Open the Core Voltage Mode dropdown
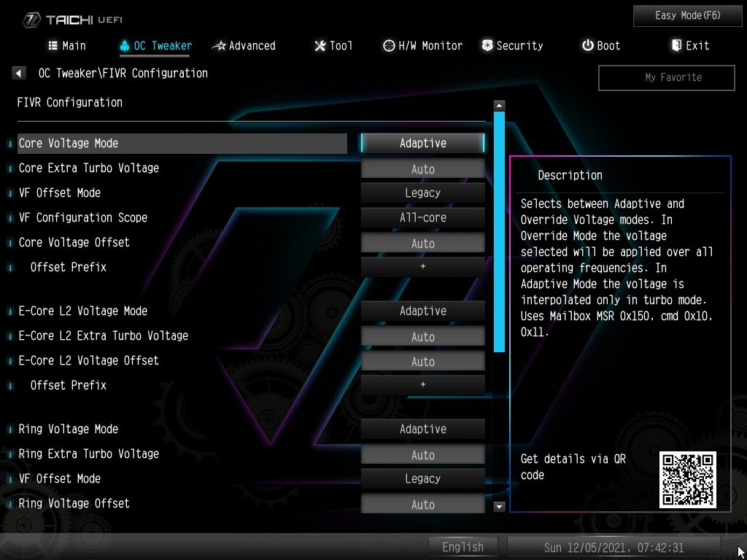This screenshot has width=747, height=560. (422, 143)
